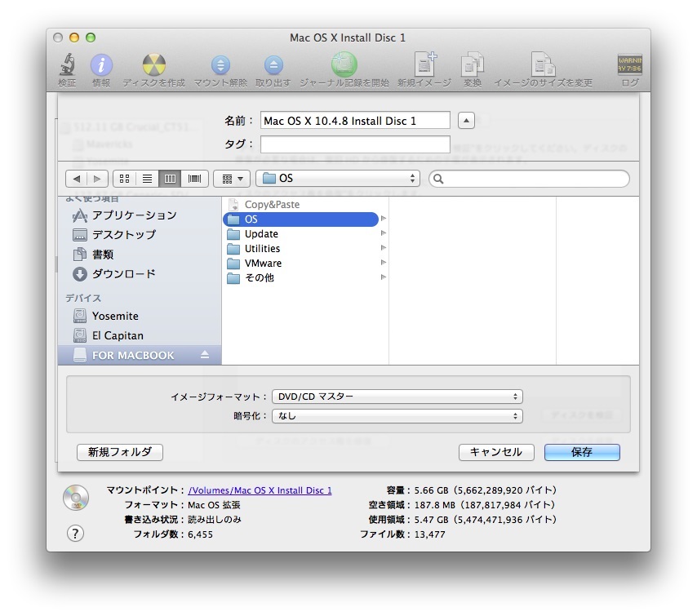This screenshot has width=697, height=616.
Task: Click the write status 読み出しのみ
Action: tap(215, 520)
